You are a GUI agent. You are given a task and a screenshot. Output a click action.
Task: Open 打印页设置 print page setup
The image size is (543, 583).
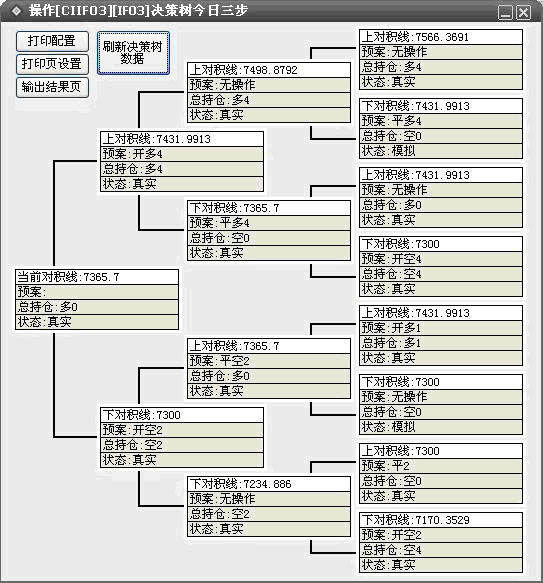tap(52, 64)
